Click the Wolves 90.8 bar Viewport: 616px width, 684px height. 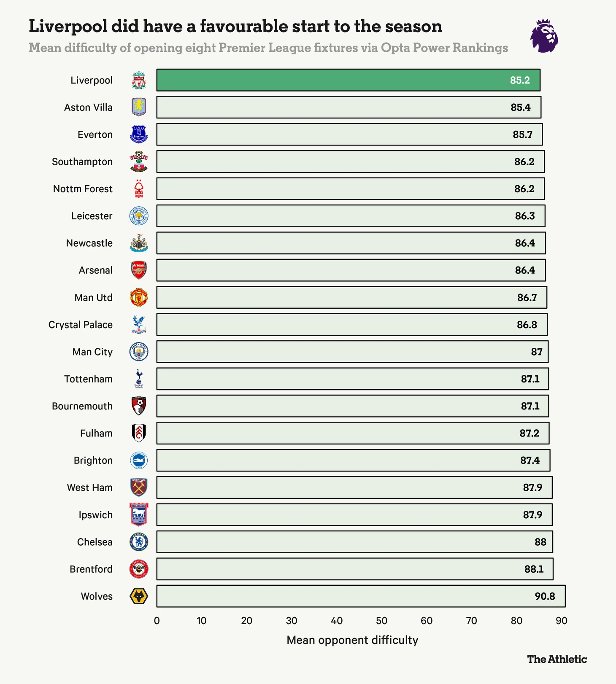point(361,596)
